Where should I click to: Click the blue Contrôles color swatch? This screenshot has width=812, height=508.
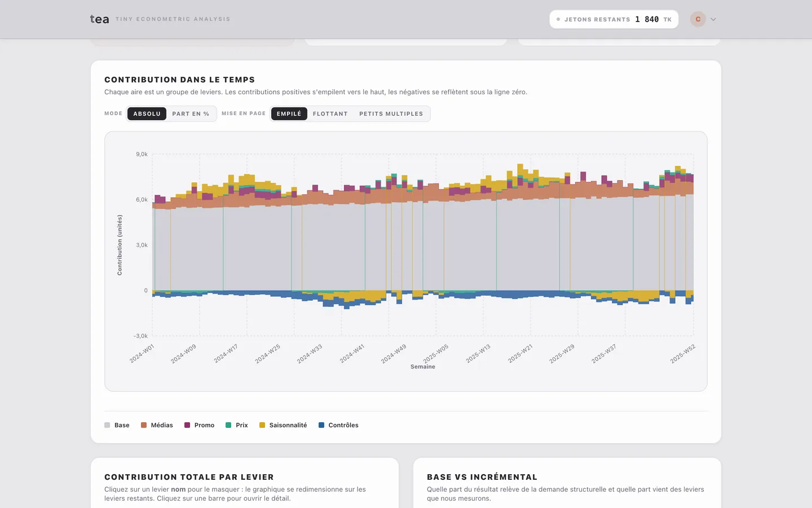click(x=321, y=425)
